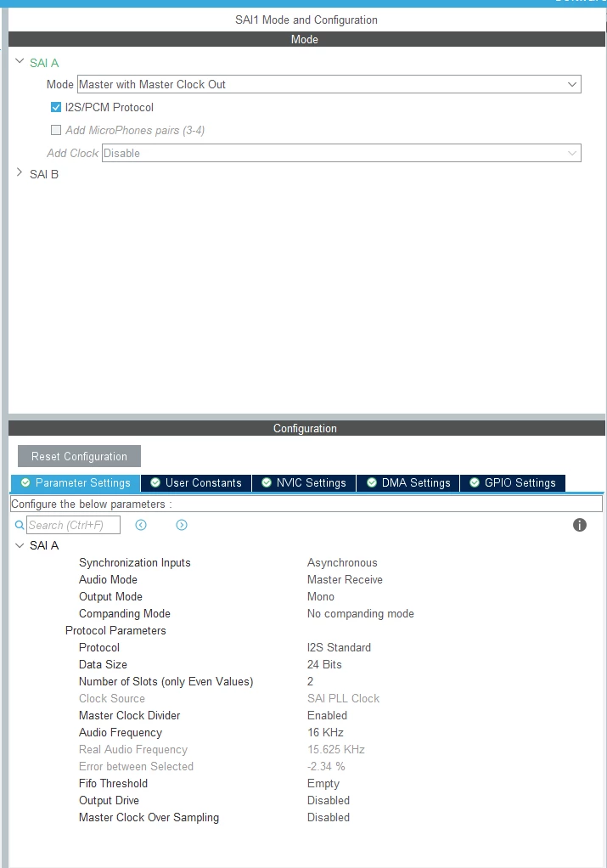Select Master Clock Over Sampling Disabled value
Viewport: 607px width, 868px height.
click(329, 818)
